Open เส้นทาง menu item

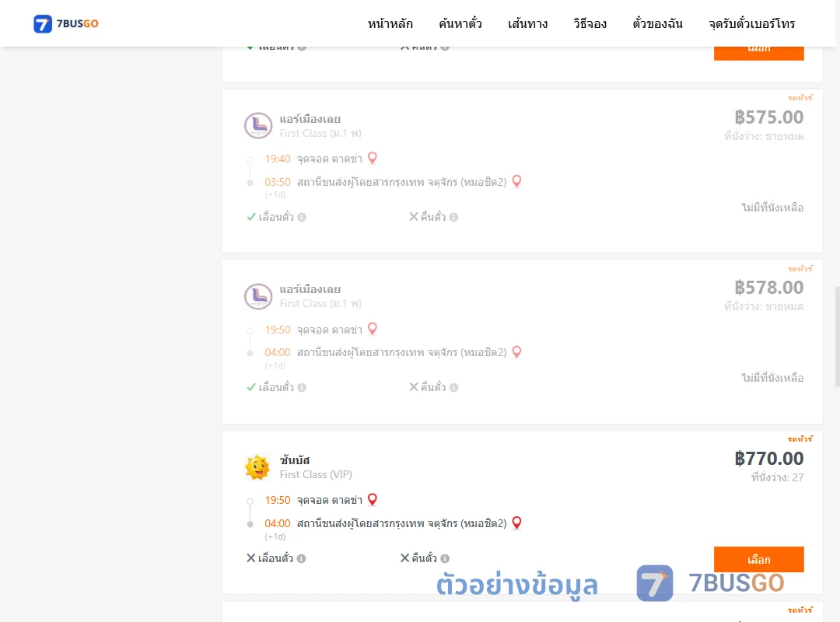[527, 23]
